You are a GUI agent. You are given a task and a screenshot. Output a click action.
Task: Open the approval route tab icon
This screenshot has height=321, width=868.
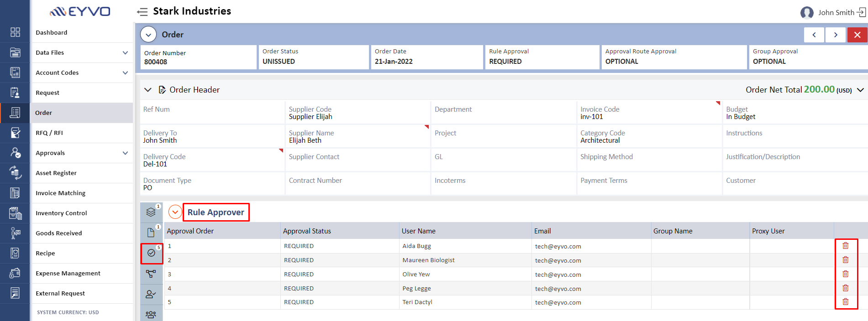(x=151, y=274)
